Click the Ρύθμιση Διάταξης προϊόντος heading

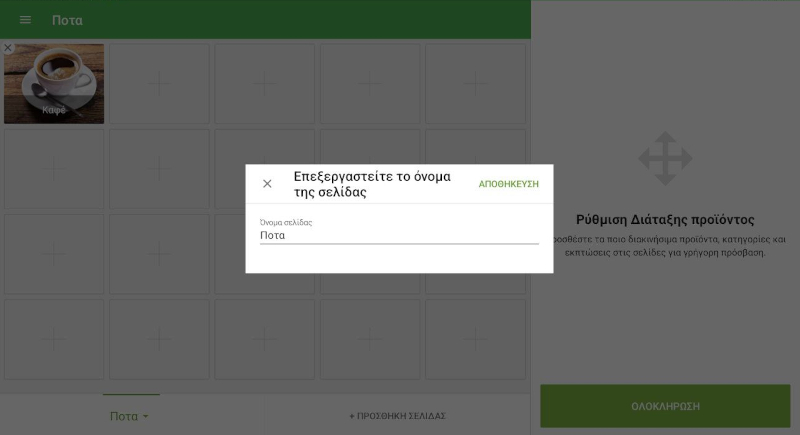pos(665,220)
